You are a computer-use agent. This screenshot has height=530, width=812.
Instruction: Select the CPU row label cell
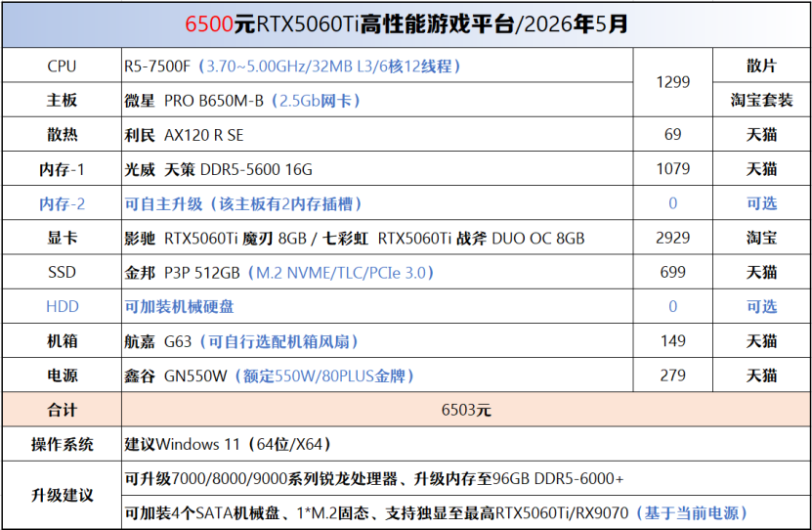[62, 66]
